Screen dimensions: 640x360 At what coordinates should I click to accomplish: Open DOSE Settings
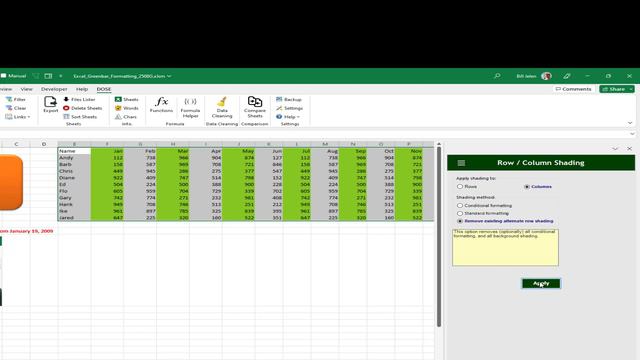[x=289, y=108]
